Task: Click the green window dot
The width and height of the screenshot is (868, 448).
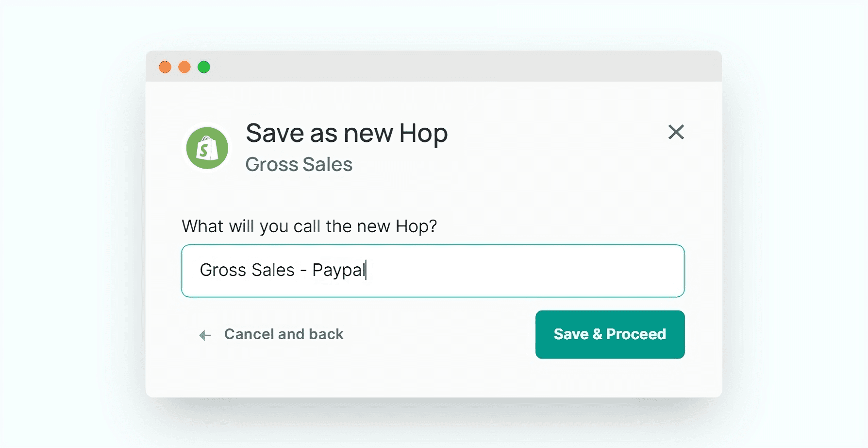Action: (204, 67)
